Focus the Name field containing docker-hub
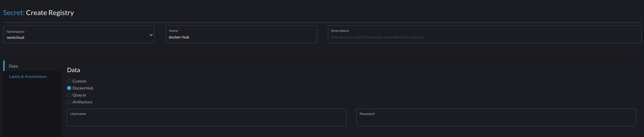 241,34
